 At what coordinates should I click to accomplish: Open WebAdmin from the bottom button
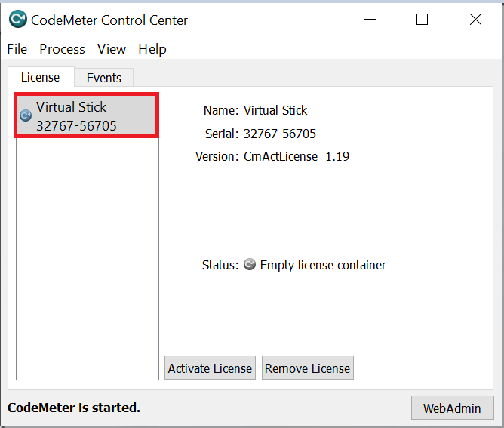coord(452,408)
